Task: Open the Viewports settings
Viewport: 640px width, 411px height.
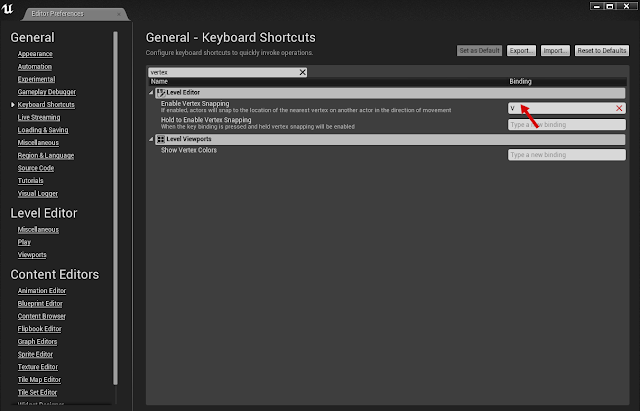Action: (32, 255)
